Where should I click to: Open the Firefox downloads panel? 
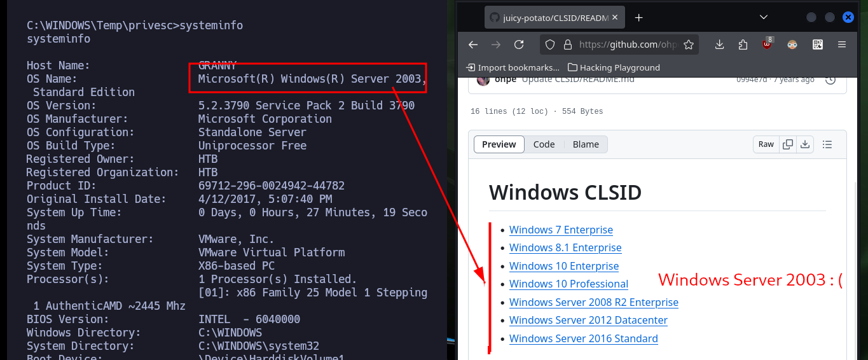[720, 45]
